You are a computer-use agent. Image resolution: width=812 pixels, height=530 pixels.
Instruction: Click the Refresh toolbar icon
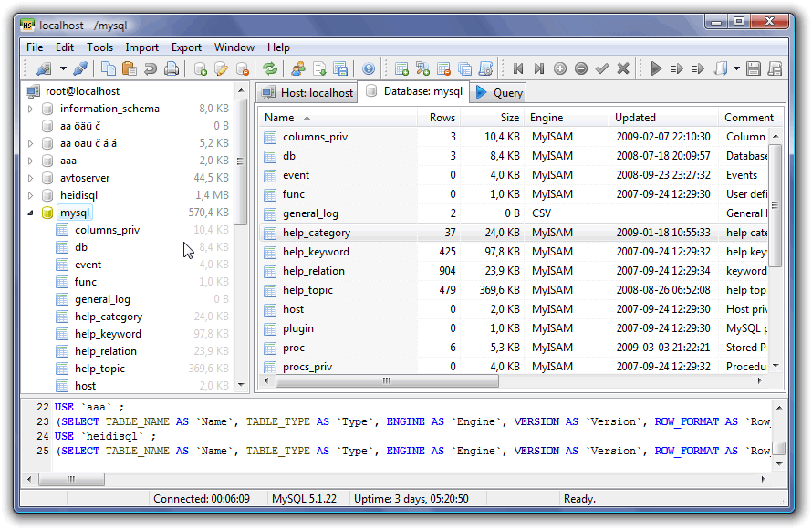[x=270, y=68]
